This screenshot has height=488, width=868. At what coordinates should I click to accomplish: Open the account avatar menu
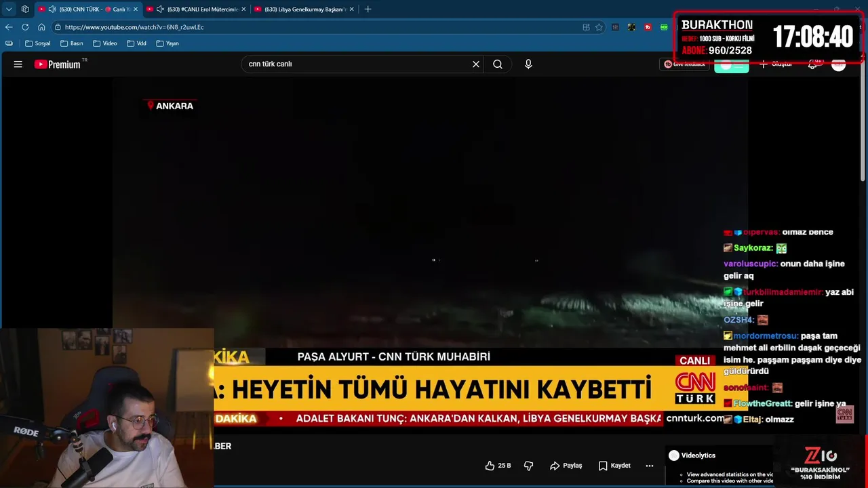coord(839,64)
